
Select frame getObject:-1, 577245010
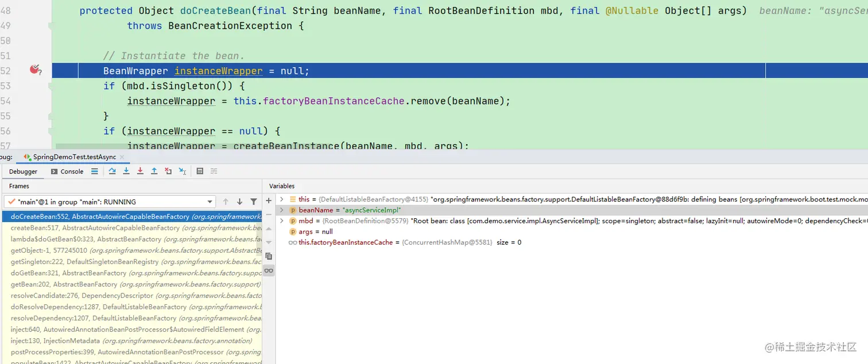tap(131, 250)
